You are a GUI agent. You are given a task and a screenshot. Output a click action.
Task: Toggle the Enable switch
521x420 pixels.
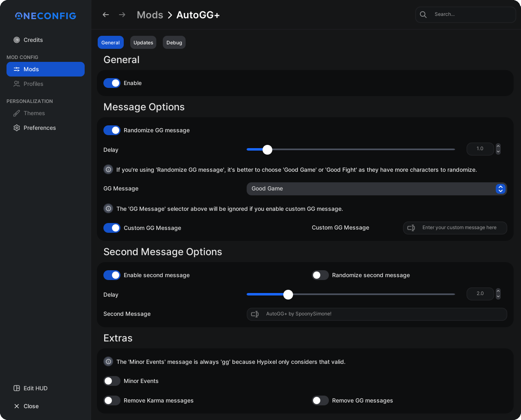click(112, 83)
